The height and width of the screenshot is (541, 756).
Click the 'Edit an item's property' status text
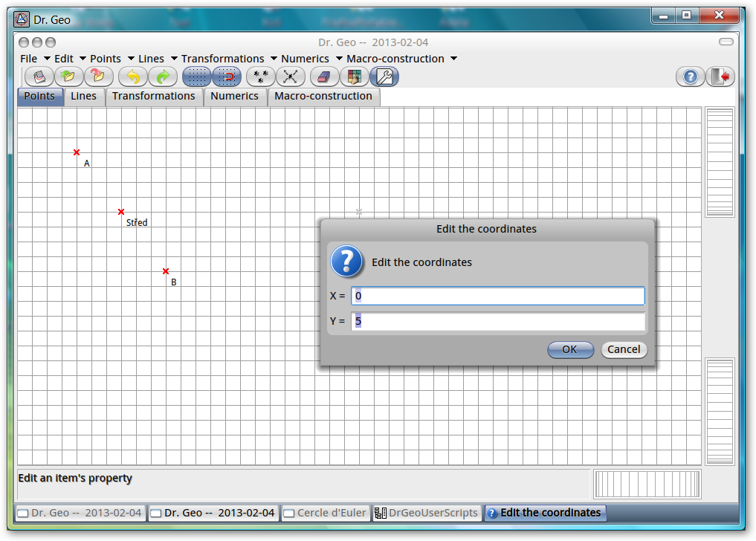75,479
